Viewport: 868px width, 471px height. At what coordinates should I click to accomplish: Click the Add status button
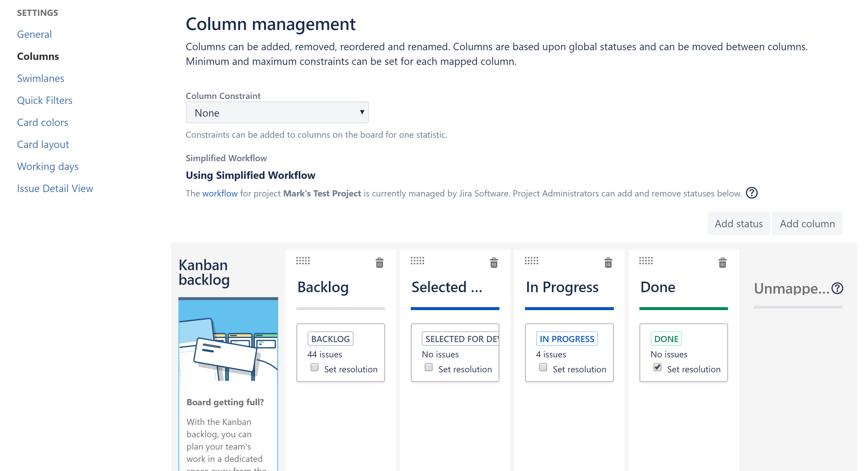pyautogui.click(x=739, y=223)
